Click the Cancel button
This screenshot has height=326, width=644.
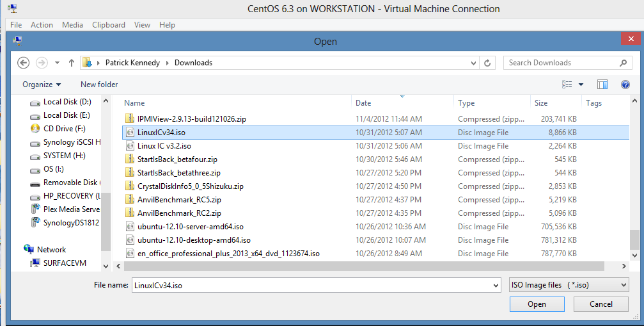pos(601,304)
